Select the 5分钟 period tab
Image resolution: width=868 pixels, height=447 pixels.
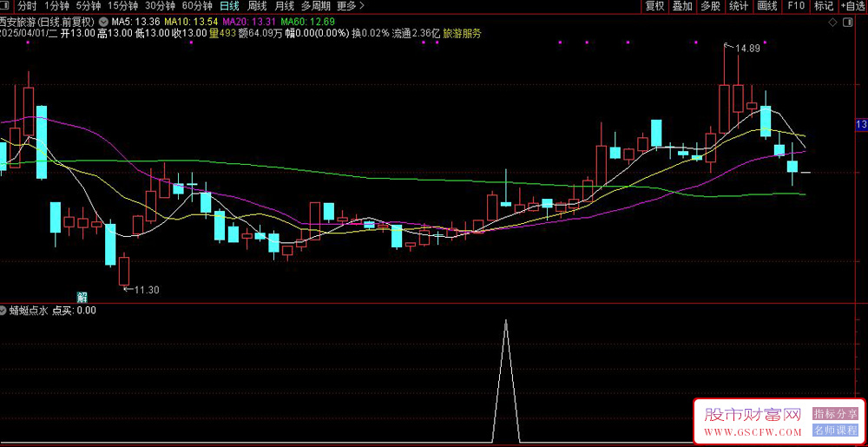point(89,6)
